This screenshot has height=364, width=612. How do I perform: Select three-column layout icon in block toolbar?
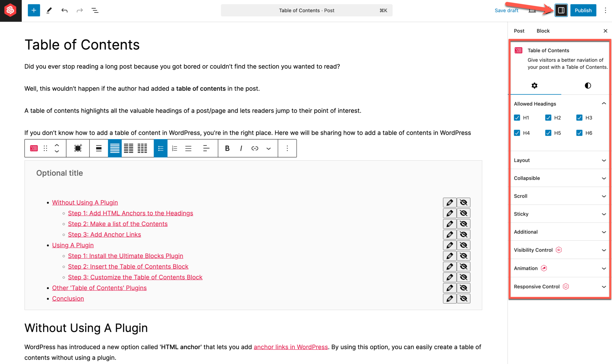(x=142, y=148)
